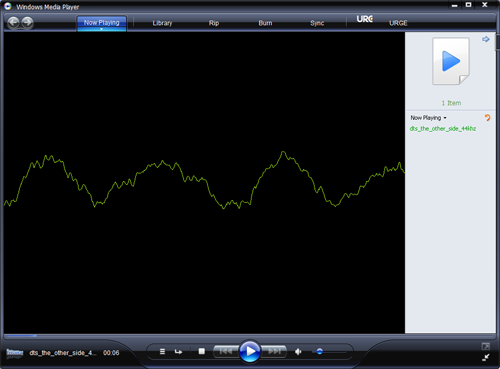
Task: Open the Library tab
Action: point(162,23)
